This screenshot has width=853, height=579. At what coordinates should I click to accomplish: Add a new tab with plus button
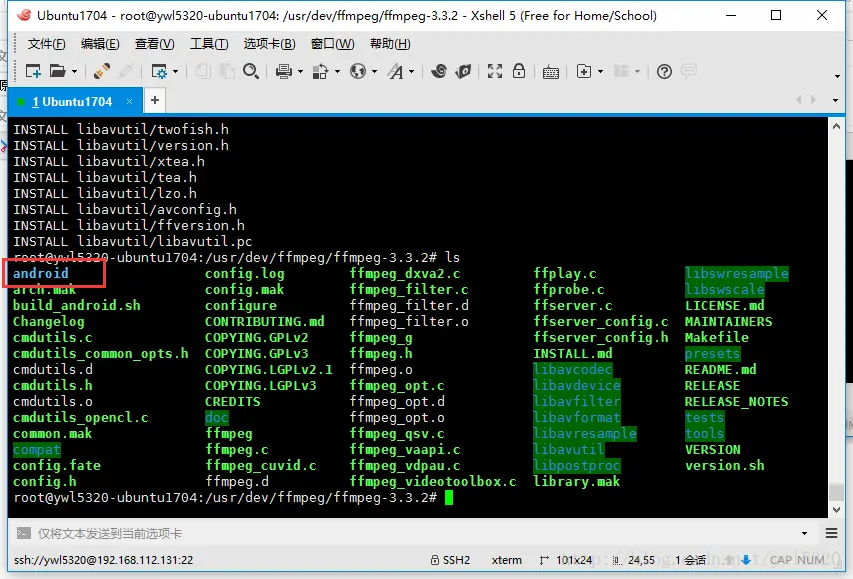point(155,100)
